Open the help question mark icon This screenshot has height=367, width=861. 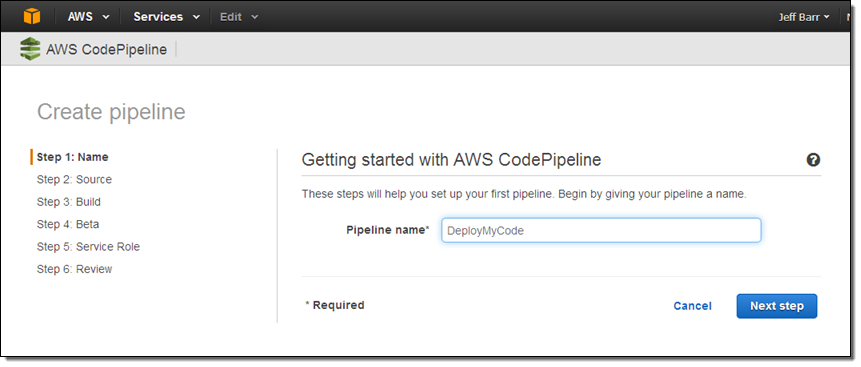pyautogui.click(x=813, y=160)
